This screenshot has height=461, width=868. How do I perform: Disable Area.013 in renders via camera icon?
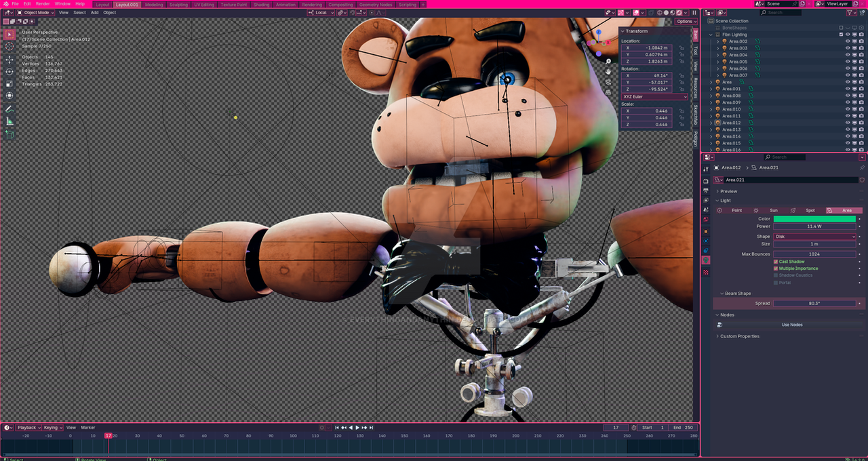pyautogui.click(x=861, y=129)
